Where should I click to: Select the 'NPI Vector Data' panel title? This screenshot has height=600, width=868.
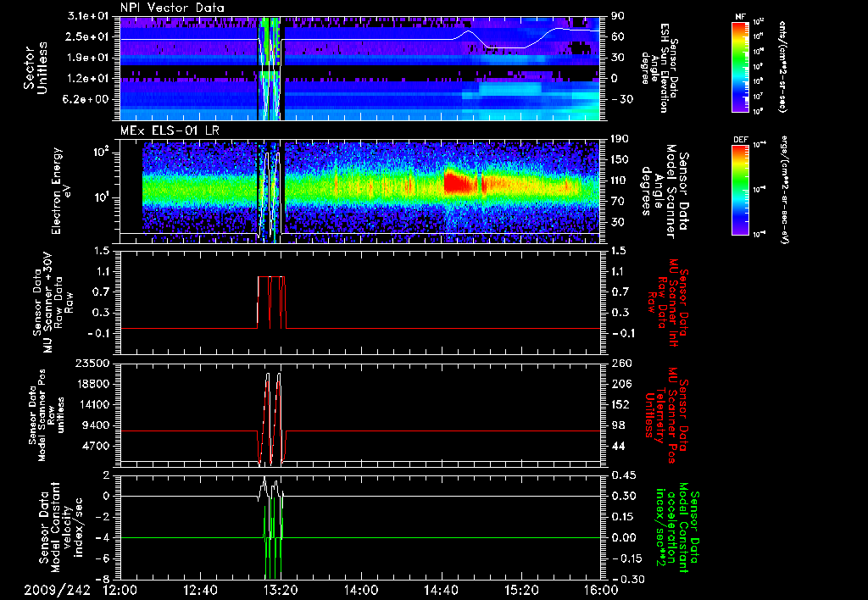(x=172, y=8)
